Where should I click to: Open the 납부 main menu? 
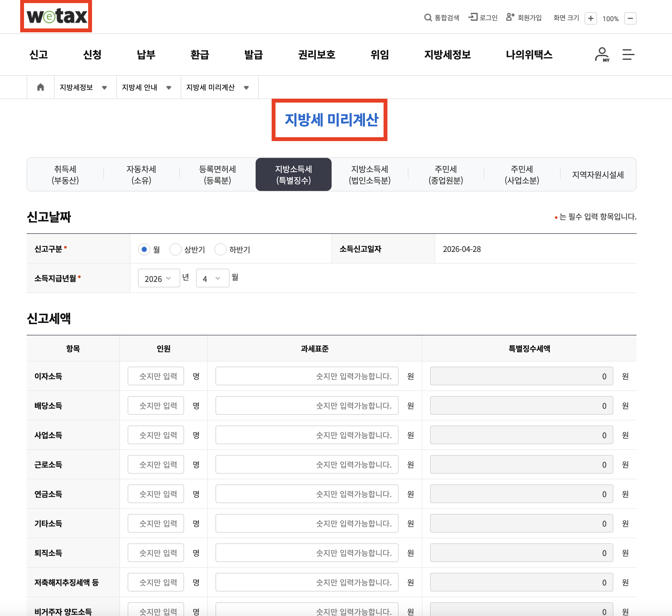pos(146,54)
